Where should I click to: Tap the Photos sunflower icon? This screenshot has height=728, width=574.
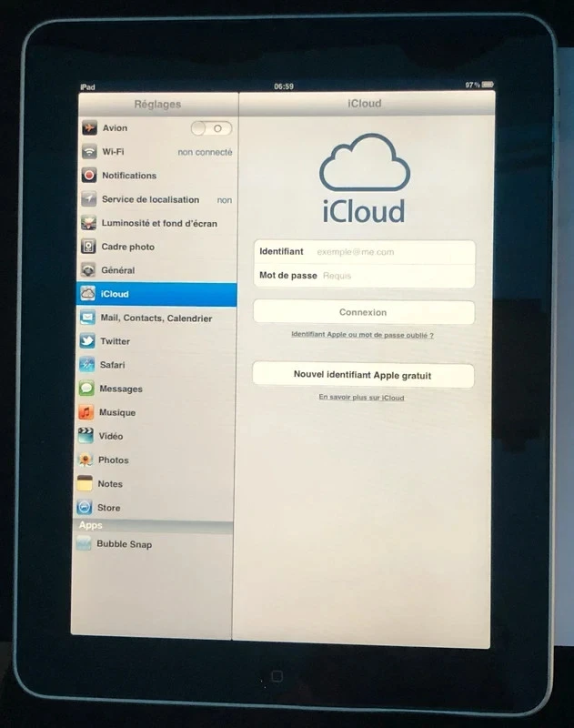click(x=86, y=460)
